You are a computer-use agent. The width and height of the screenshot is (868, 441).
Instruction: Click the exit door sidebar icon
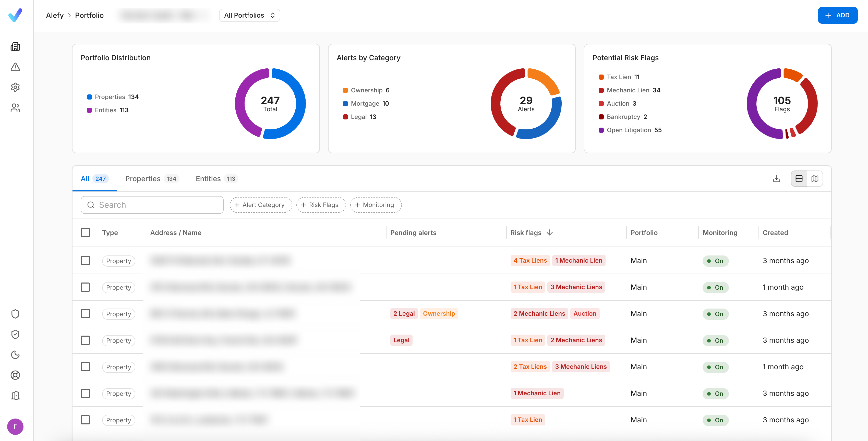(15, 396)
